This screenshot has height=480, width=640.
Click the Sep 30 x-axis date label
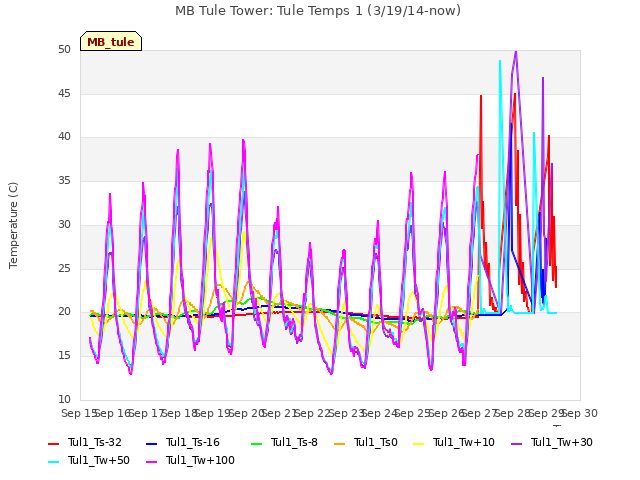click(x=580, y=413)
